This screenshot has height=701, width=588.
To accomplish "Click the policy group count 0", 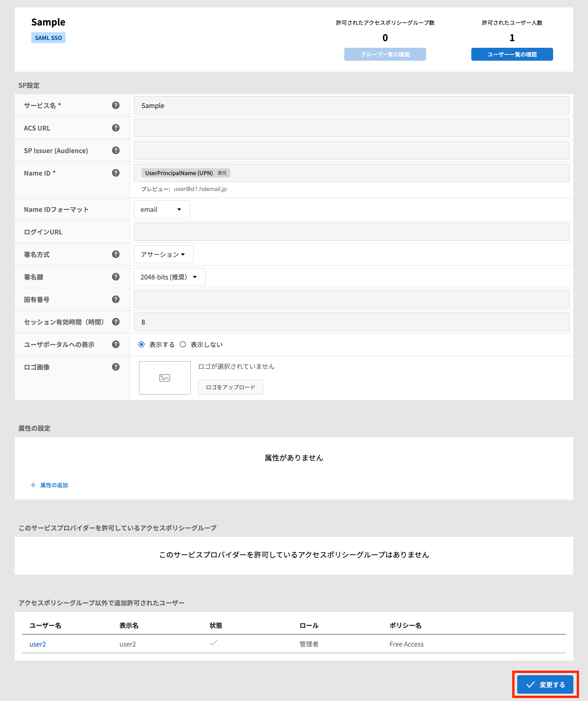I will click(385, 38).
